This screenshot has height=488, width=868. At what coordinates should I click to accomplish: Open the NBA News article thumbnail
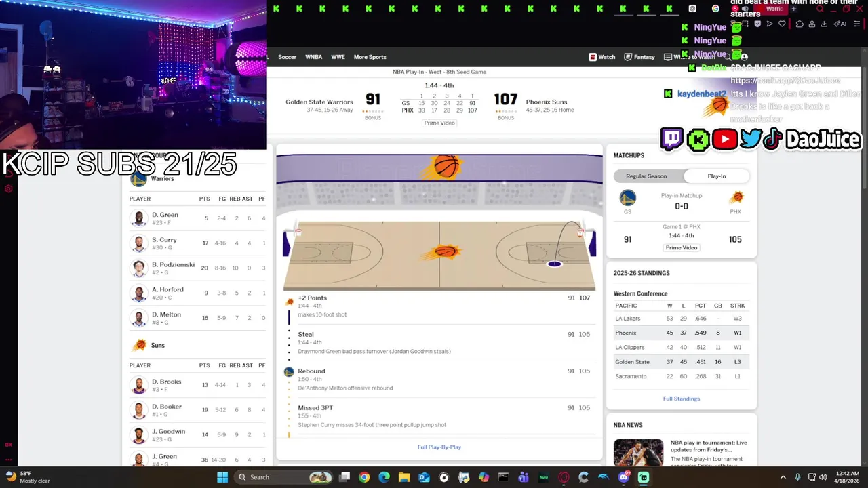tap(638, 453)
